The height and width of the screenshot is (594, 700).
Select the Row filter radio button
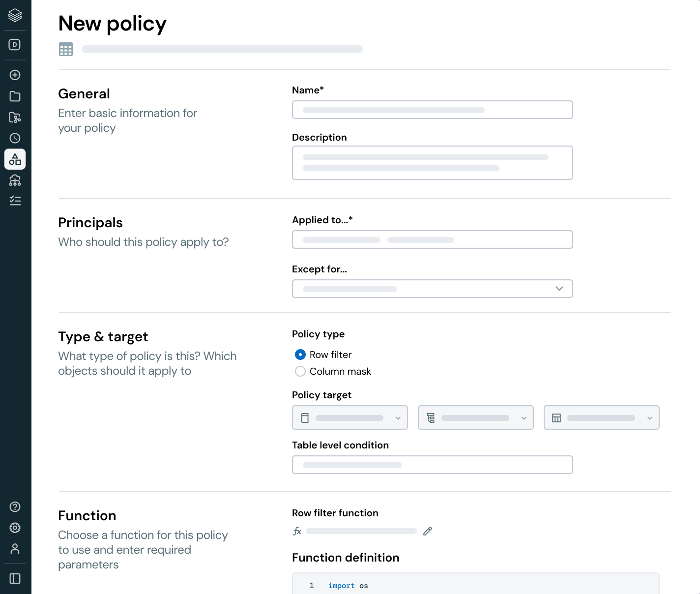click(300, 355)
